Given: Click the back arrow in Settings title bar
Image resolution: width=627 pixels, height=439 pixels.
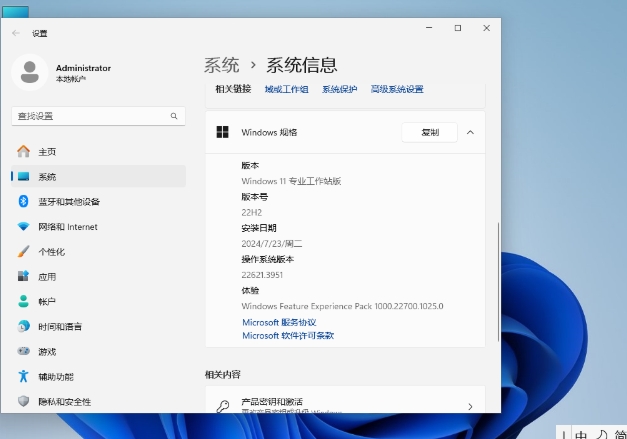Looking at the screenshot, I should coord(16,33).
